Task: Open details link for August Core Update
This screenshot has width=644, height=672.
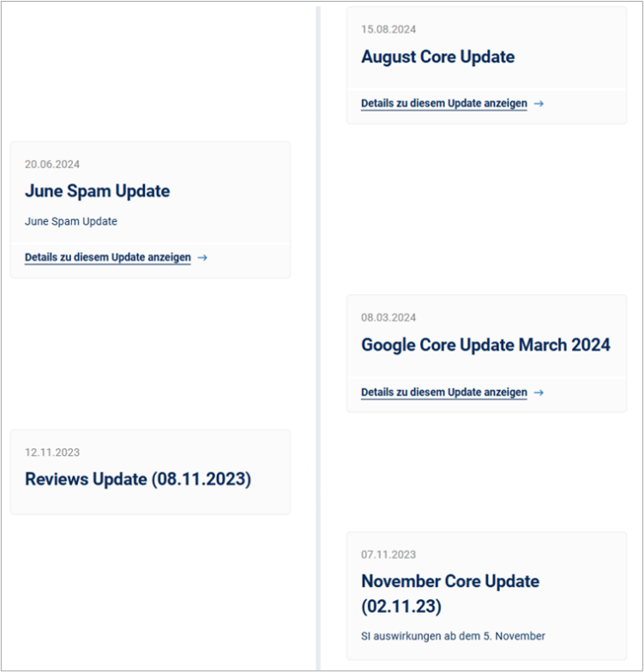Action: coord(444,104)
